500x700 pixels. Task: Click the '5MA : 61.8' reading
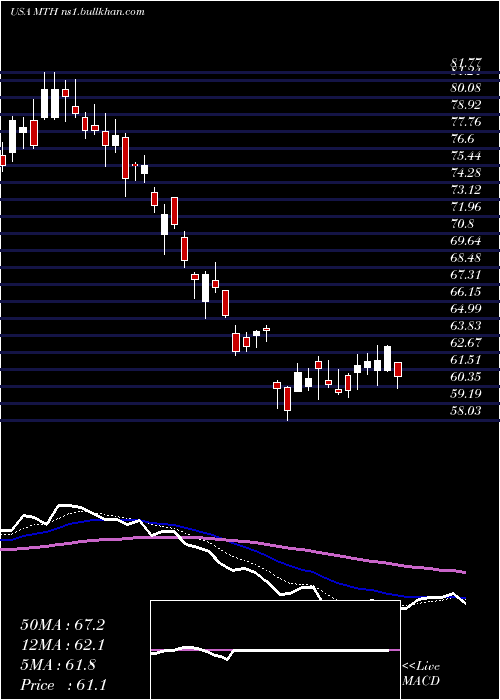click(x=58, y=665)
